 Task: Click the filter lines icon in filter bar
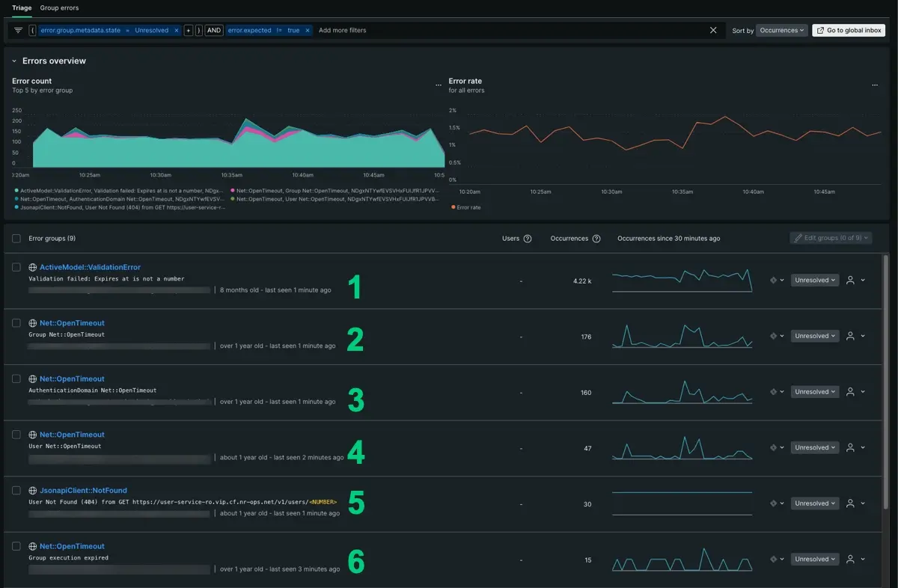[18, 31]
